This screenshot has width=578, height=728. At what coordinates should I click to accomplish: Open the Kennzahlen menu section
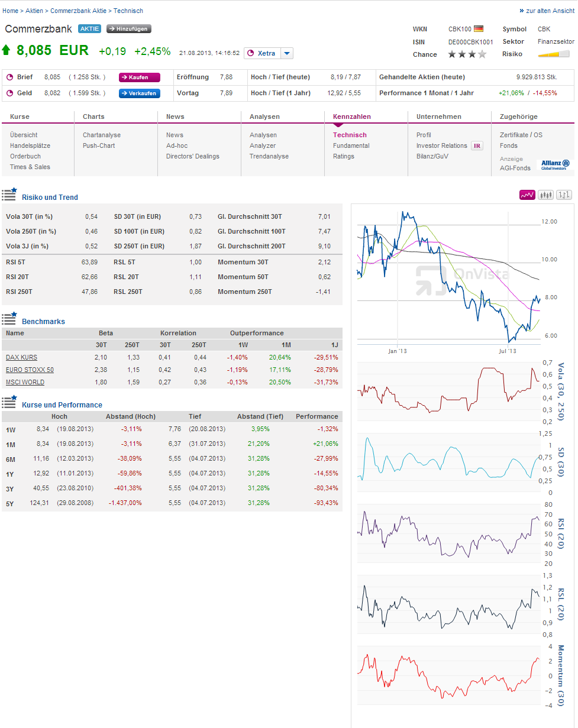[x=352, y=117]
